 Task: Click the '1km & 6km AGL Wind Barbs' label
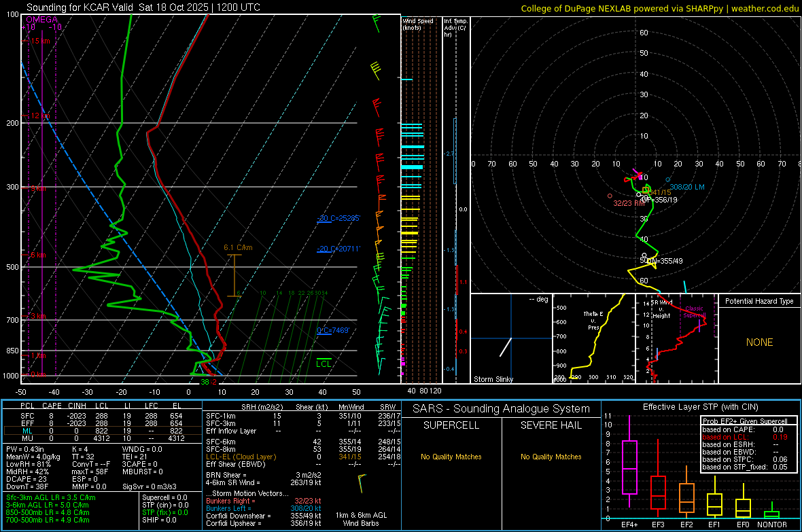[x=361, y=519]
